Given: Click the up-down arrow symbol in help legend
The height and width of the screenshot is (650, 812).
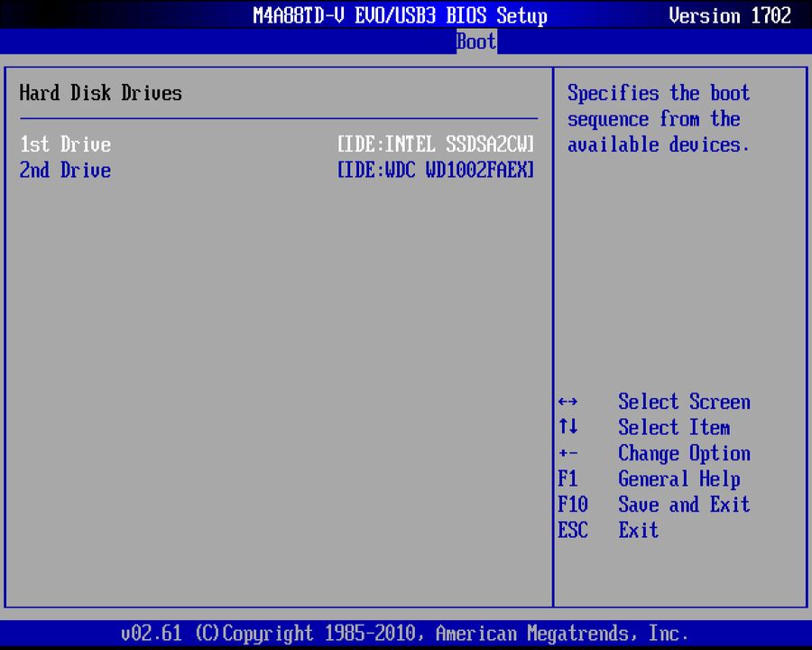Looking at the screenshot, I should click(568, 427).
